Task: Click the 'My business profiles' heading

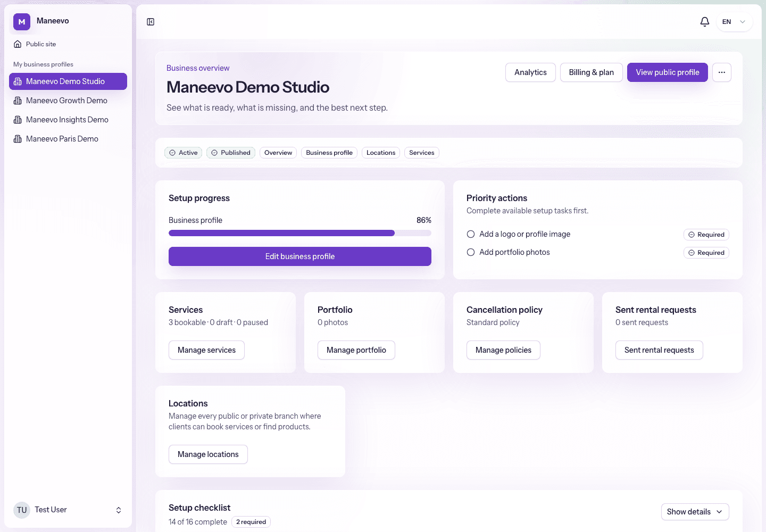Action: click(x=43, y=64)
